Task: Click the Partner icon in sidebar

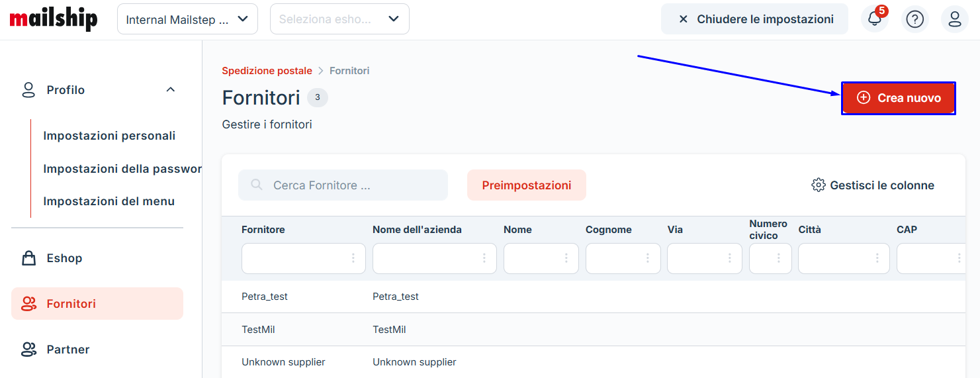Action: tap(28, 350)
